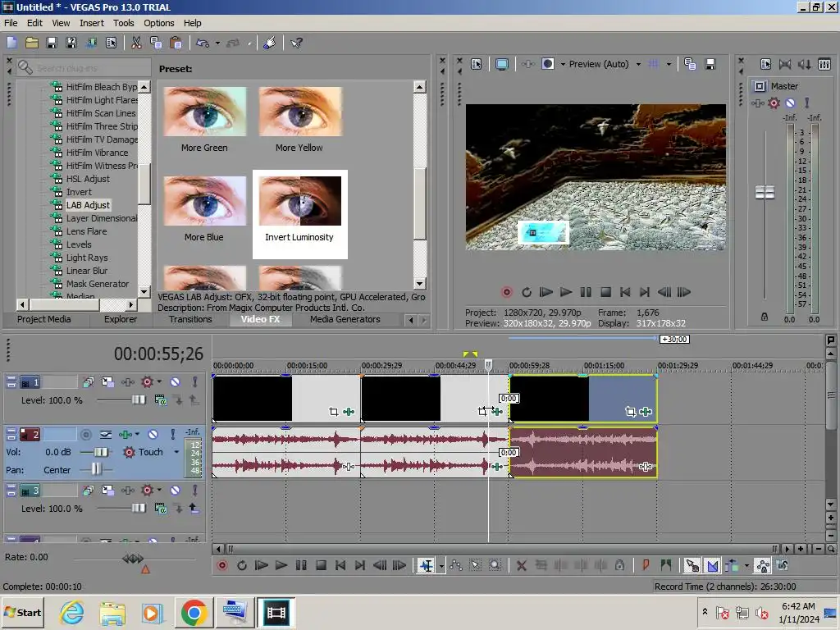Mute audio track 2
The height and width of the screenshot is (630, 840).
(153, 435)
